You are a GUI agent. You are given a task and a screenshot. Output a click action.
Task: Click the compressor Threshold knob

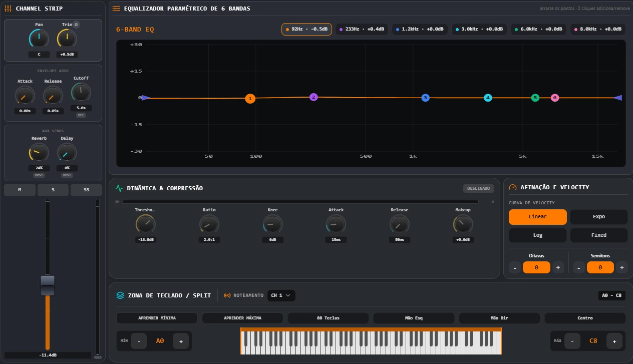click(145, 225)
